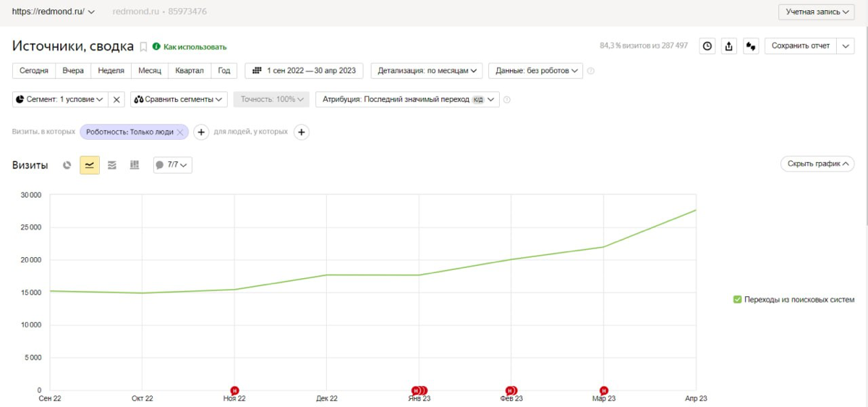Open the Детализация: по месяцам dropdown
The image size is (868, 407).
[x=427, y=71]
